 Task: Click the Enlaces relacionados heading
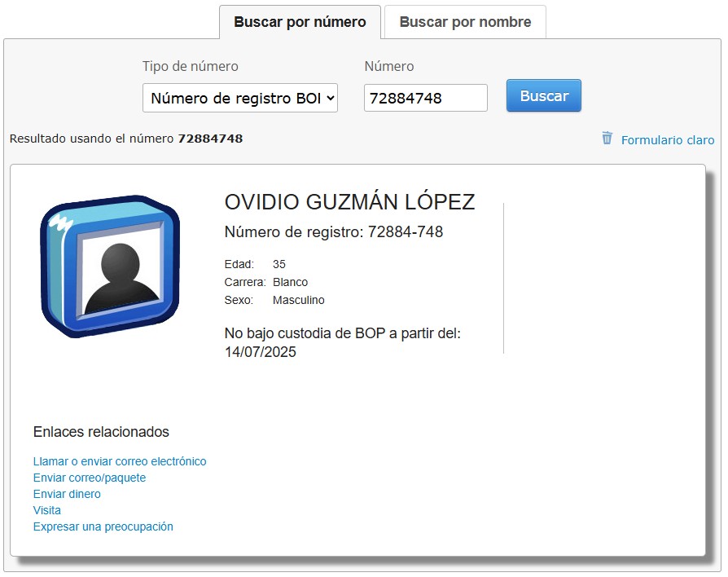pos(101,432)
